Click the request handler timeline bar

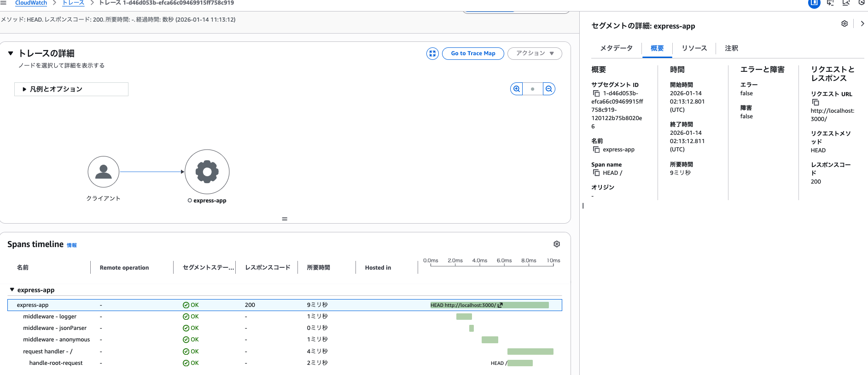pos(530,352)
